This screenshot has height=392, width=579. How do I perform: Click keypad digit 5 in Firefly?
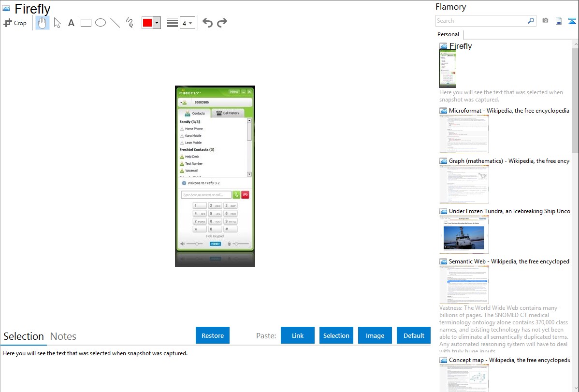click(215, 214)
